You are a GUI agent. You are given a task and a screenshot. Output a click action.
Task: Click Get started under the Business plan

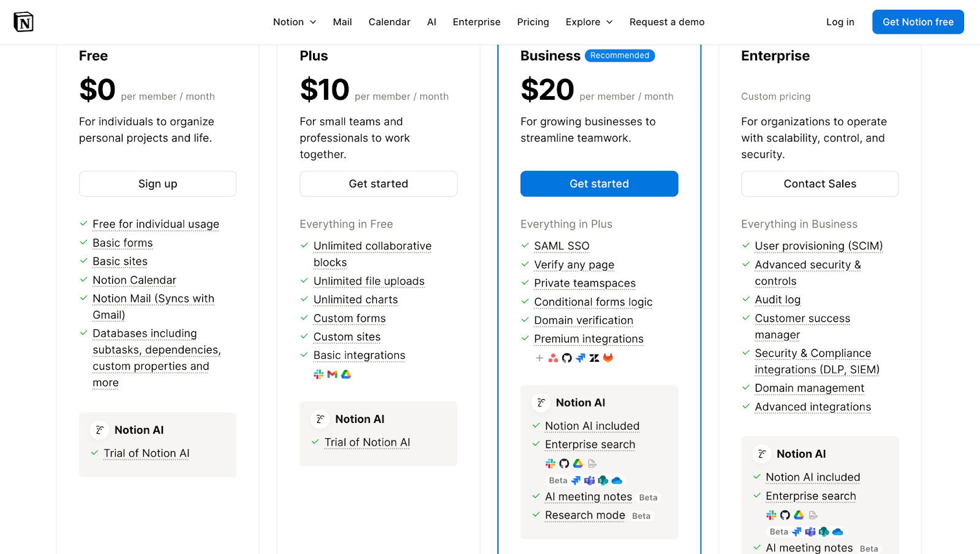point(599,184)
